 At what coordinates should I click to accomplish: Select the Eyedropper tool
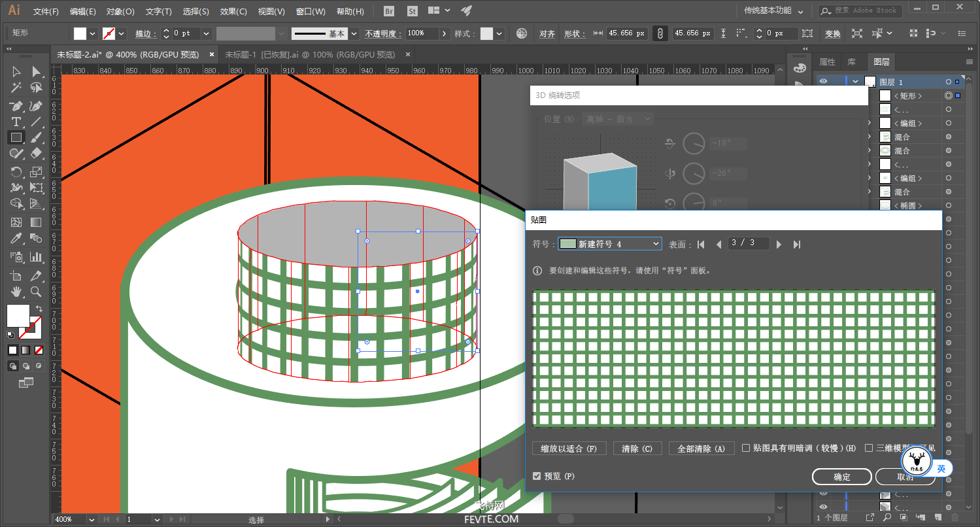click(16, 239)
